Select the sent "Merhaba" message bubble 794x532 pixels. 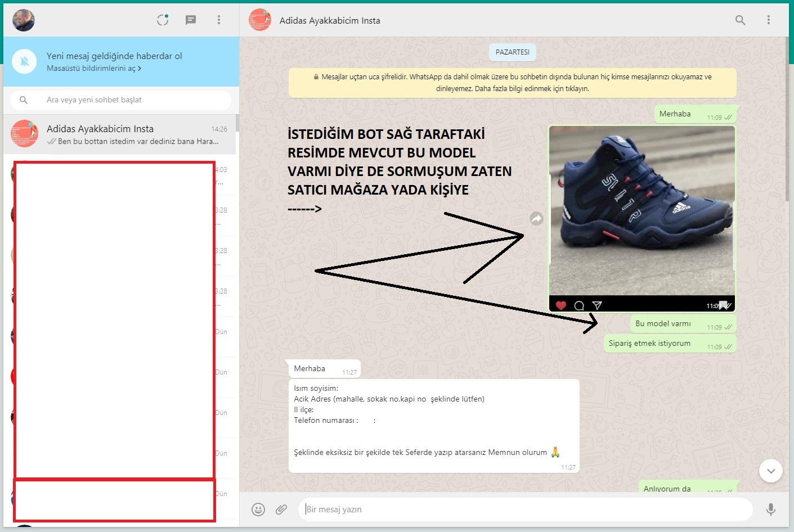click(696, 114)
